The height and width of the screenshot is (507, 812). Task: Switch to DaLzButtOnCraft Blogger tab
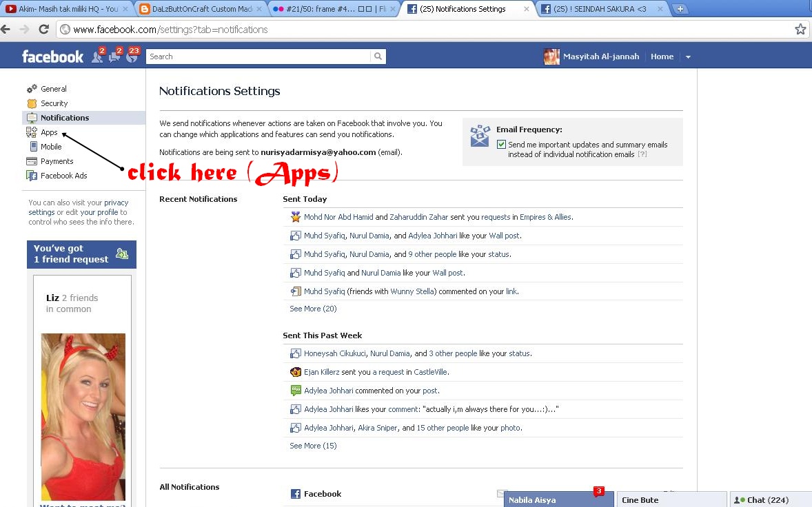click(201, 9)
